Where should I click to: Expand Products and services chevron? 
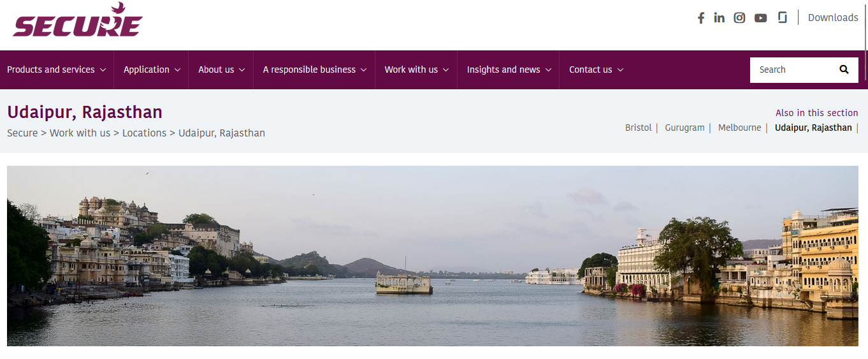click(x=103, y=70)
